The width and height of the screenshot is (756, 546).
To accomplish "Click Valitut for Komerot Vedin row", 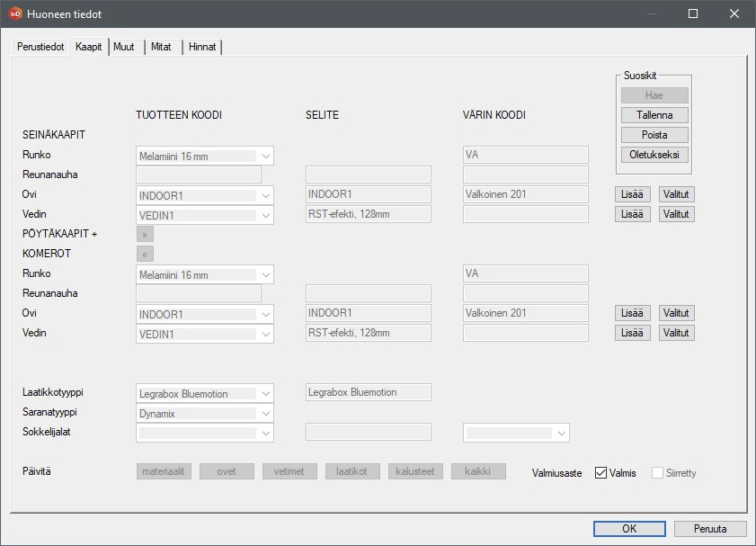I will click(x=676, y=333).
